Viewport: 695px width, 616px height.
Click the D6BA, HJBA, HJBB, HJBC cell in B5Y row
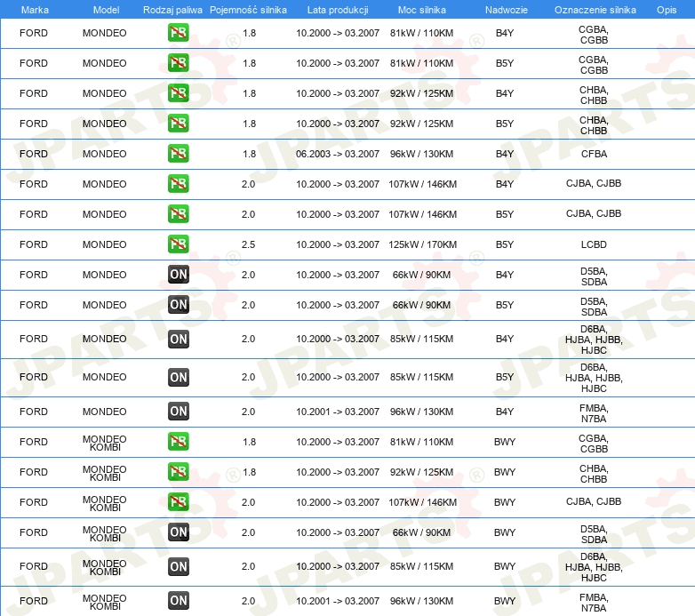pyautogui.click(x=594, y=378)
